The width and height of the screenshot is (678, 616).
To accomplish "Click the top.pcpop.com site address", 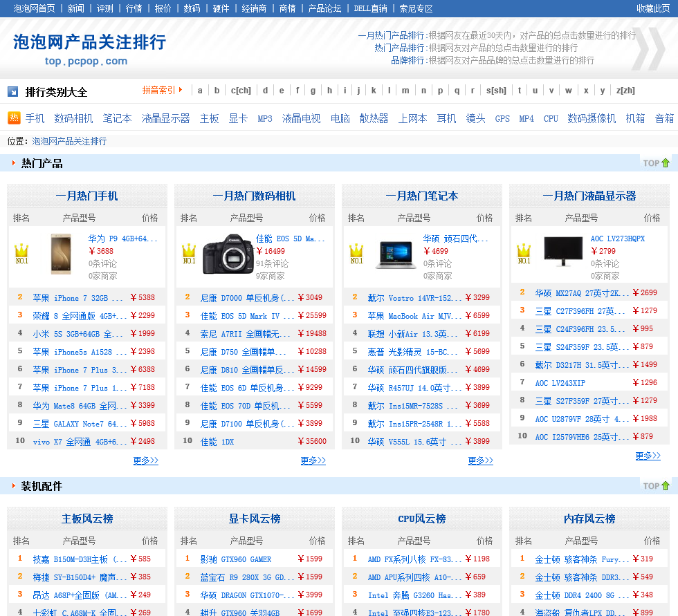I will click(86, 61).
